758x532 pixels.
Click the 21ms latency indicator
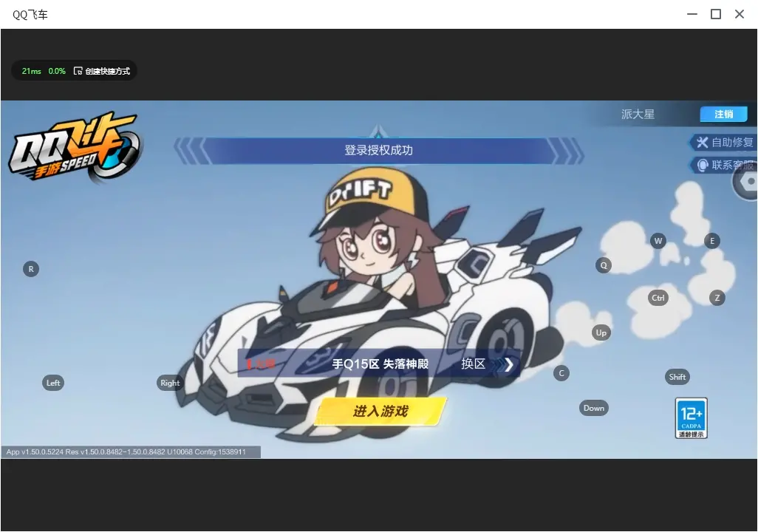coord(32,71)
